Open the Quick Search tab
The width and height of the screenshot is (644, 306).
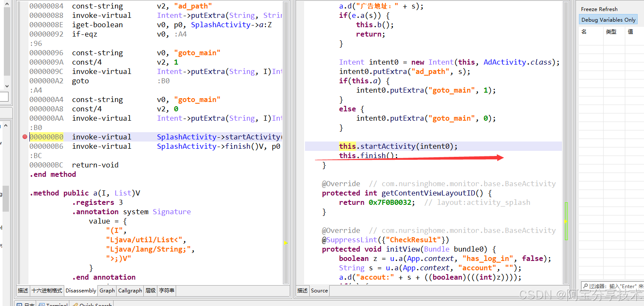click(92, 304)
